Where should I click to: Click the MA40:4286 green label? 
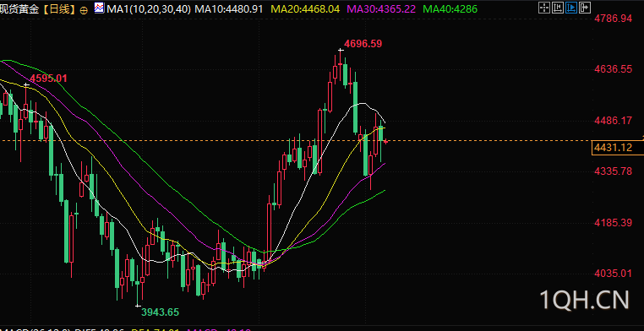(x=450, y=8)
